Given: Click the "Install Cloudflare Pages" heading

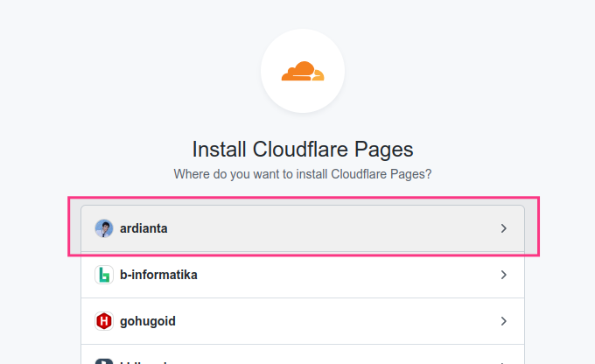Looking at the screenshot, I should [302, 148].
